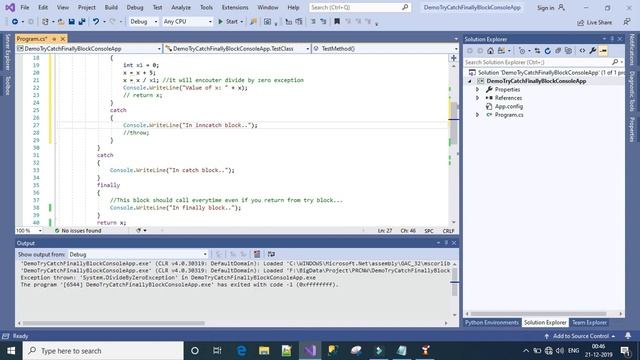Click Switch Views icon in Solution Explorer
This screenshot has height=360, width=640.
501,51
